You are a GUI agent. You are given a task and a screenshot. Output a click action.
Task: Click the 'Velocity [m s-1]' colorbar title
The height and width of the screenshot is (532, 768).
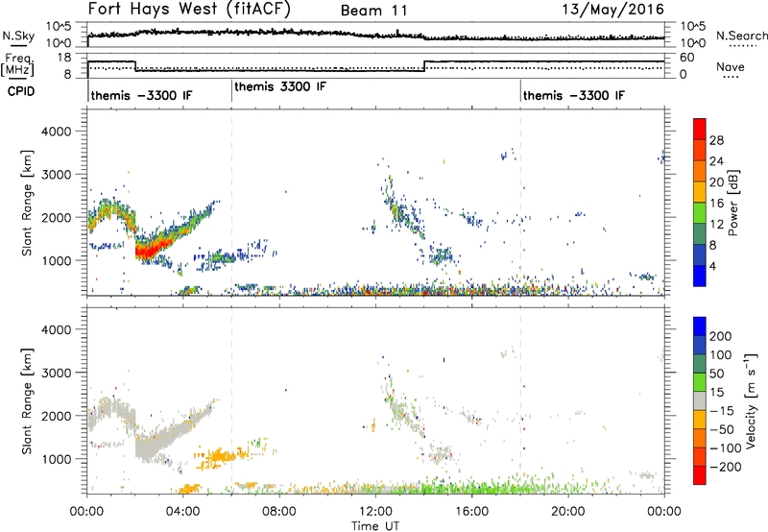click(750, 400)
